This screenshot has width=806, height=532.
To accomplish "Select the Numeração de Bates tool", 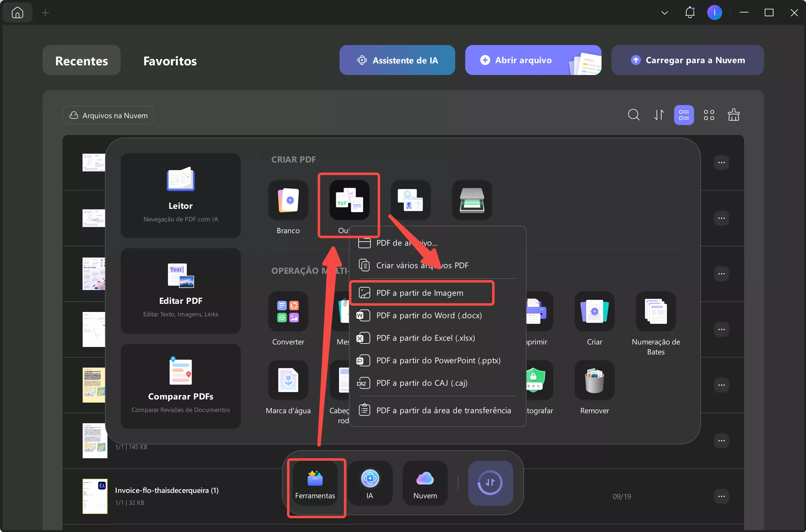I will point(655,311).
